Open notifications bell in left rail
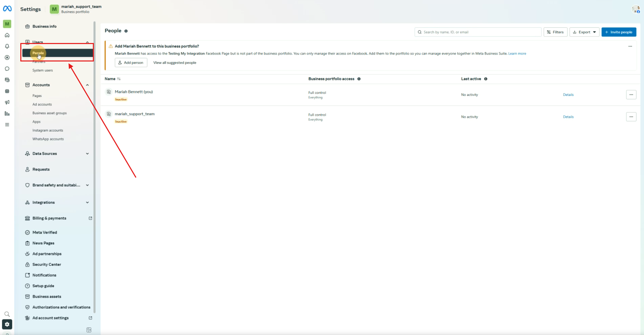644x335 pixels. (7, 46)
